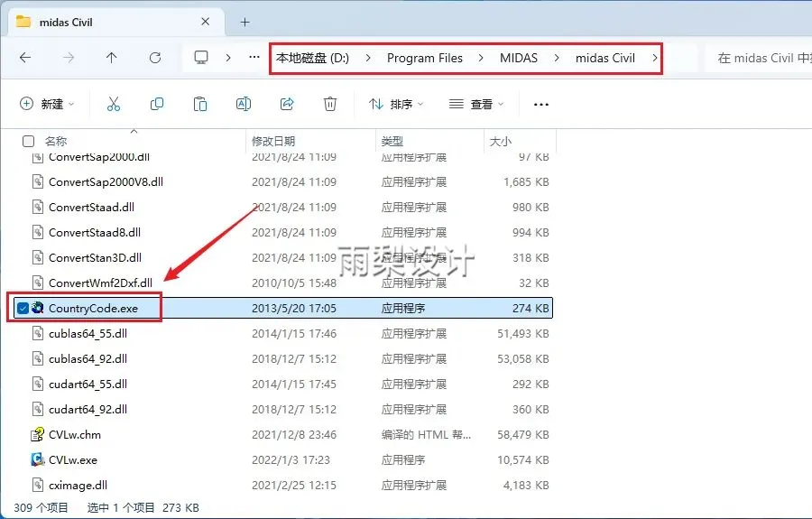
Task: Open the View (查看) dropdown
Action: 475,104
